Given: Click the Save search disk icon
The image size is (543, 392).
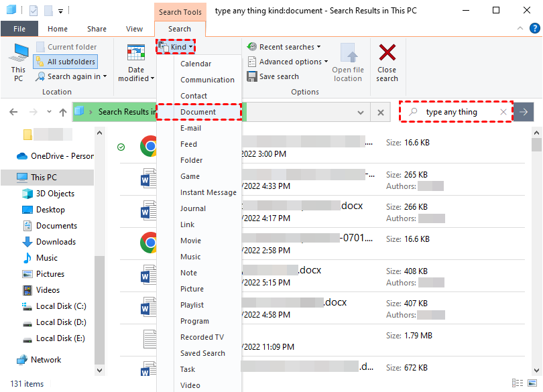Looking at the screenshot, I should pos(252,76).
